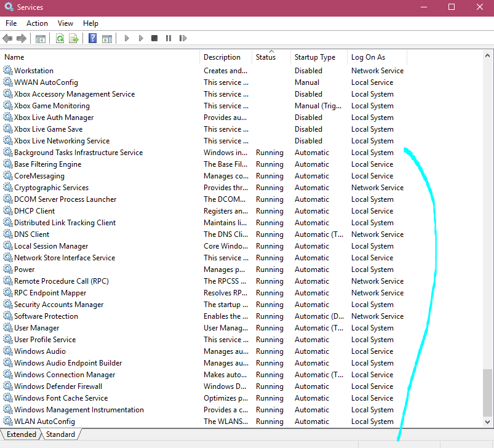Stop the selected service
This screenshot has height=448, width=494.
coord(154,38)
